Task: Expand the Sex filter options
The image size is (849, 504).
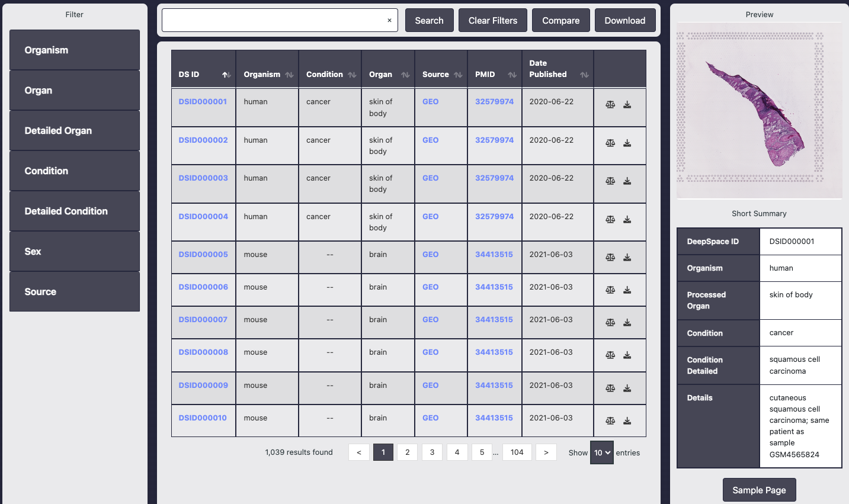Action: pos(75,251)
